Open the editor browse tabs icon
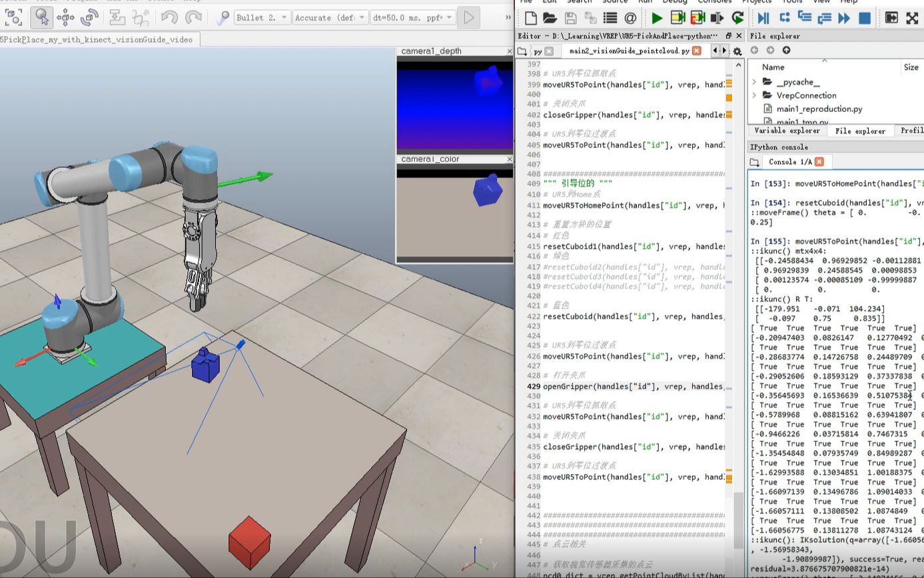This screenshot has height=578, width=924. 523,51
